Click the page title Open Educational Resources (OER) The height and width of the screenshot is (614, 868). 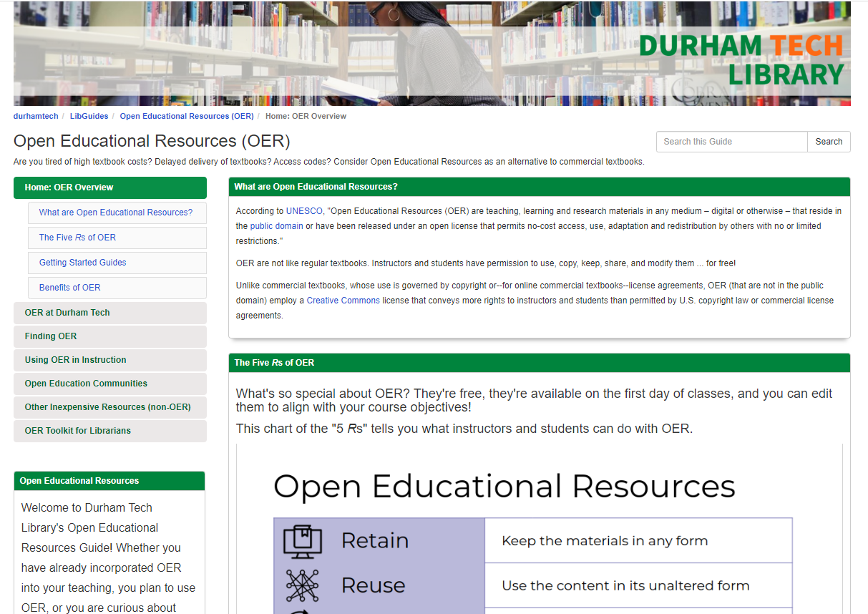(152, 141)
